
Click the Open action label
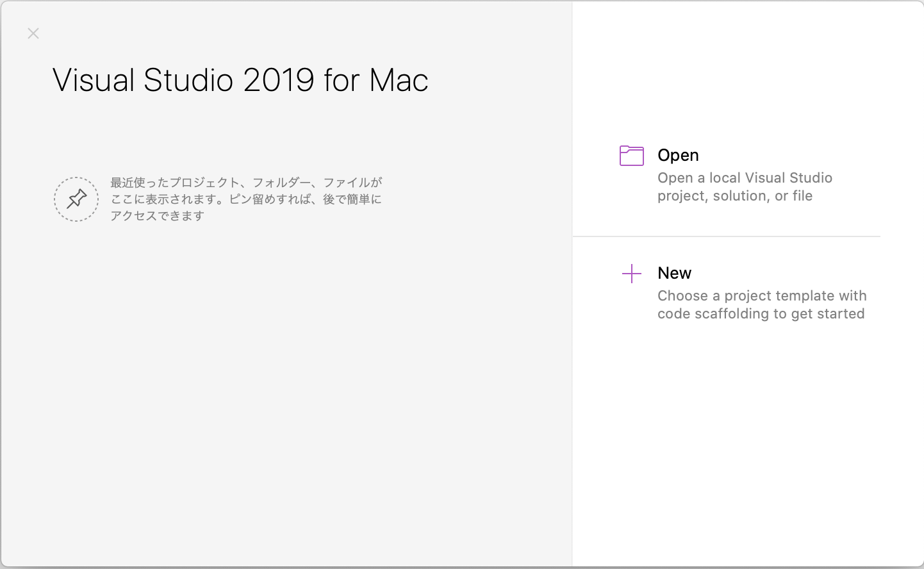(678, 154)
